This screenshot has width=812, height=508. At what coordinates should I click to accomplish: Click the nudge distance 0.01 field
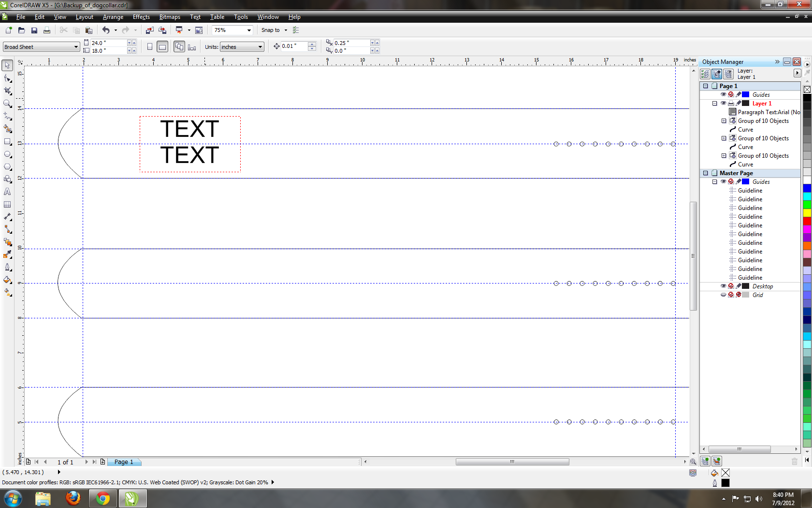295,46
